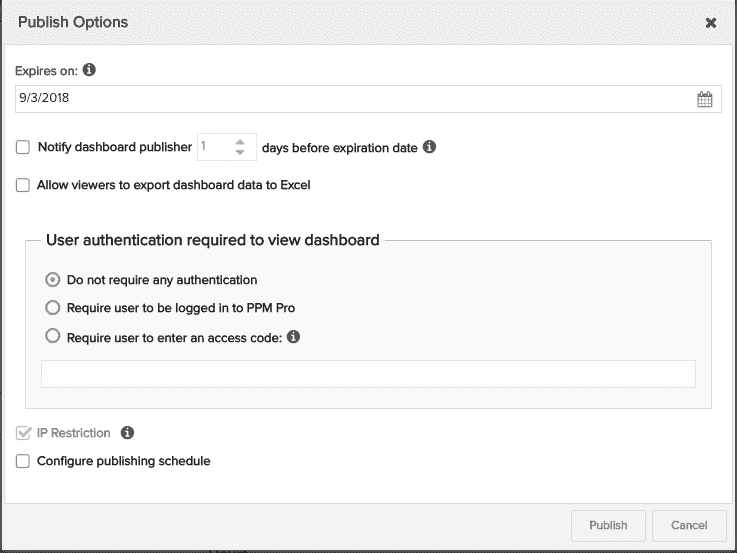Viewport: 737px width, 553px height.
Task: Decrease notification days with down arrow
Action: (x=240, y=152)
